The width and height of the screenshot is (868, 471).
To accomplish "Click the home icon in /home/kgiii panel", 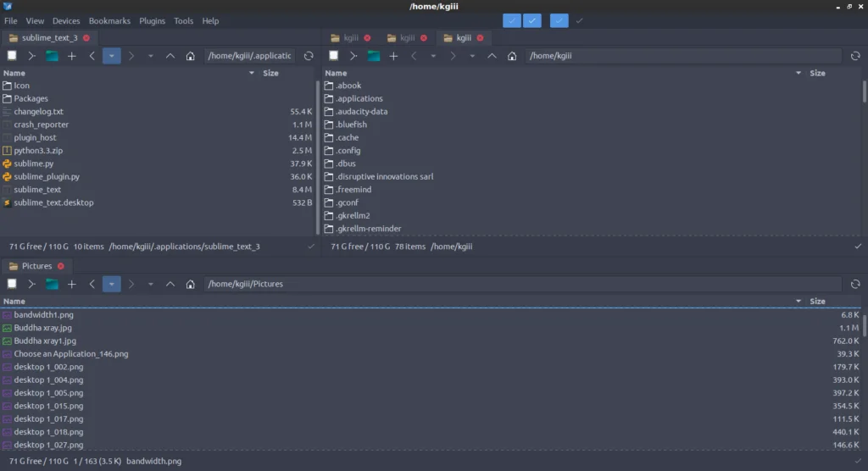I will click(x=512, y=55).
